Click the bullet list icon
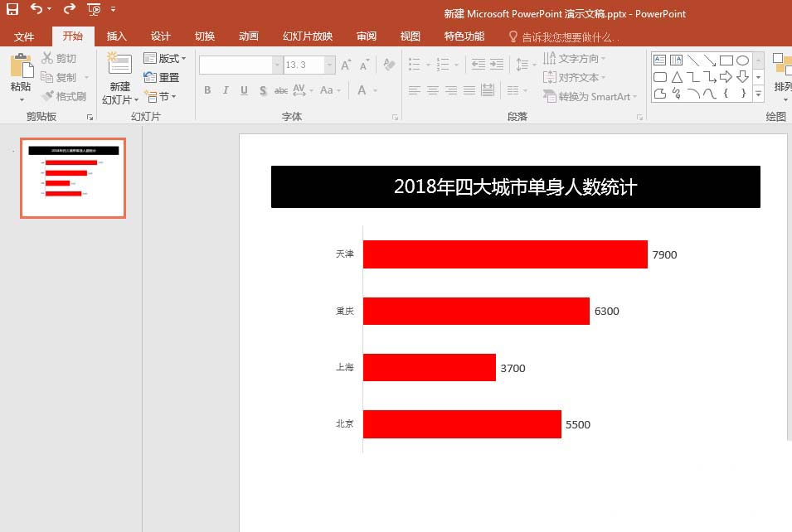 coord(414,64)
